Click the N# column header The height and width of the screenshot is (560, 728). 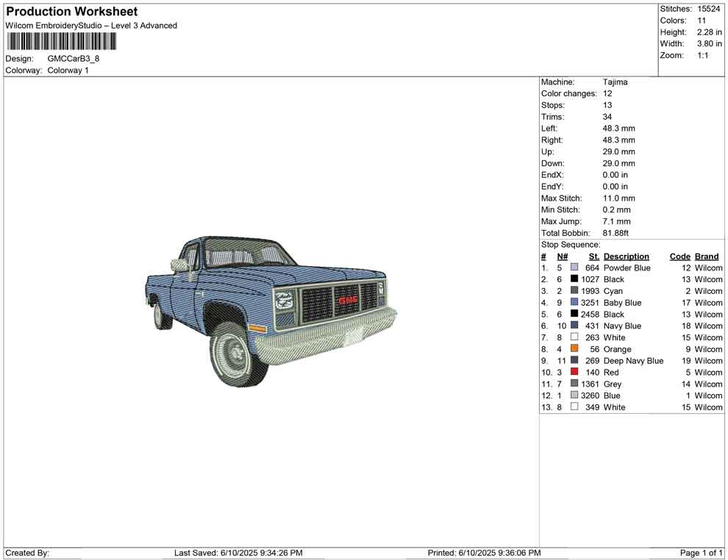pyautogui.click(x=562, y=256)
